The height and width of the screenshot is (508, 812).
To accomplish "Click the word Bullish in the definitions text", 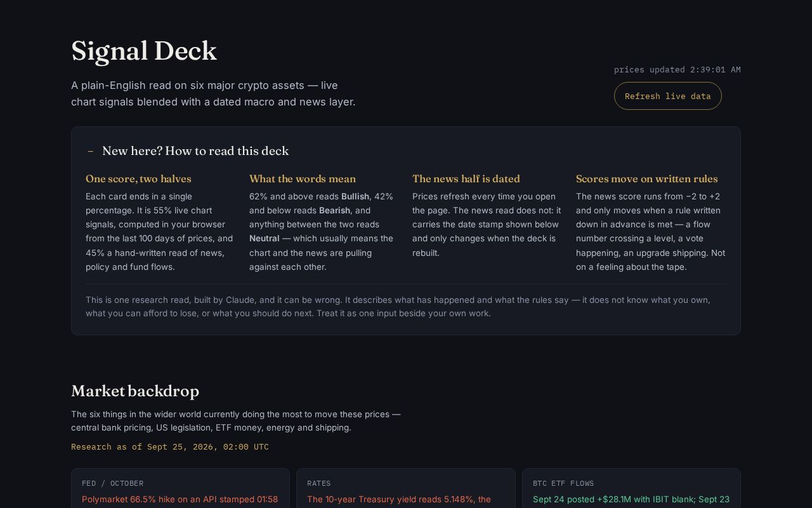I will click(355, 197).
